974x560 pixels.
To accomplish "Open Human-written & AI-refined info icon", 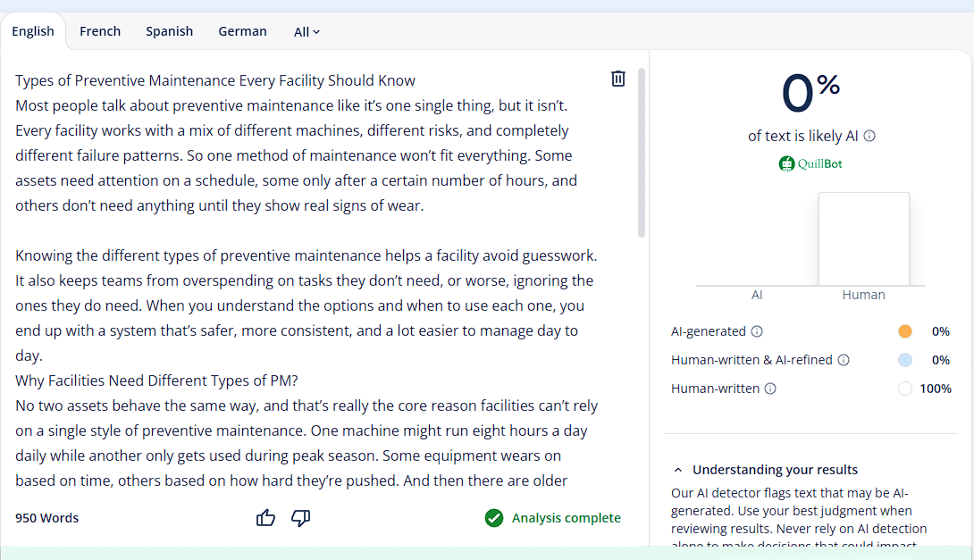I will coord(844,360).
